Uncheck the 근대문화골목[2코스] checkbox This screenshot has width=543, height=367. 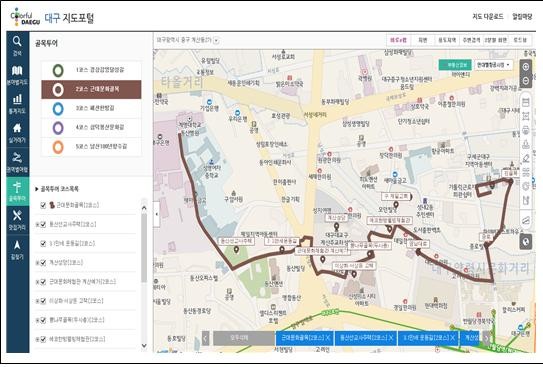click(43, 205)
